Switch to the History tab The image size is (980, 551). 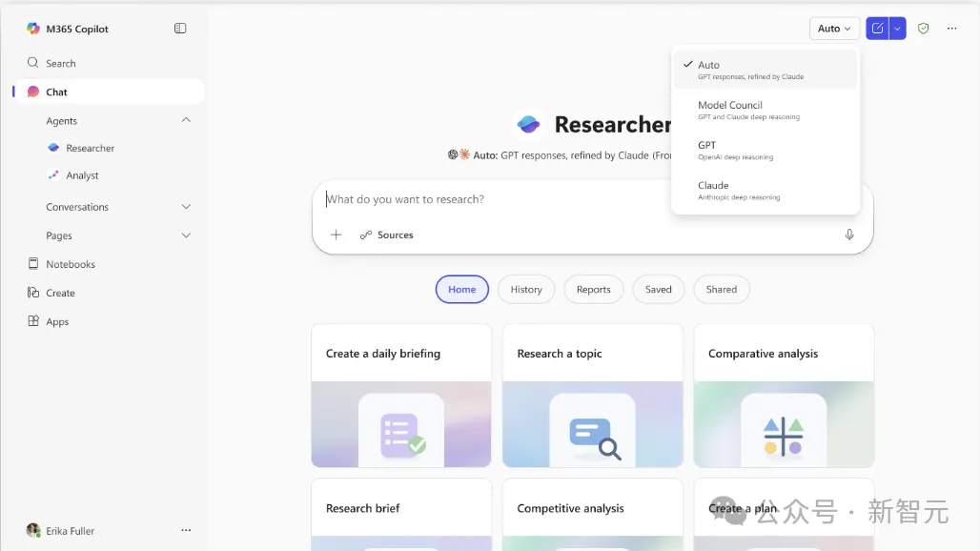(x=525, y=290)
